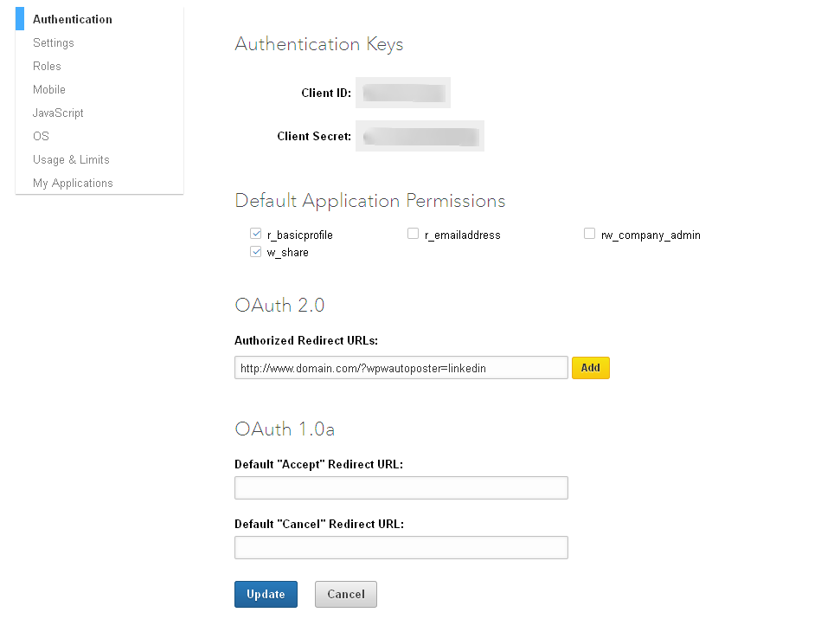Click the blurred Client Secret value
Image resolution: width=840 pixels, height=619 pixels.
[x=420, y=136]
